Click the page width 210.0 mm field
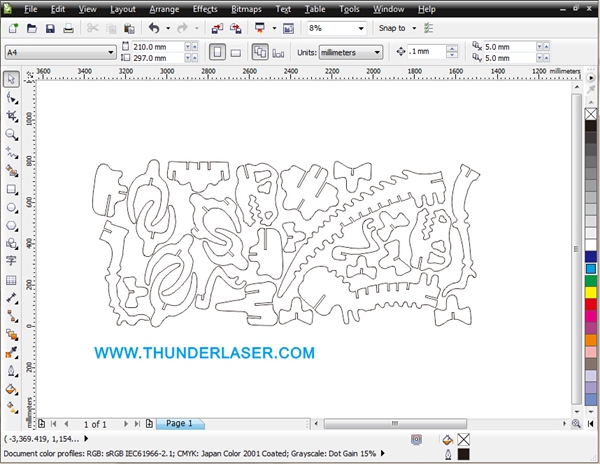This screenshot has width=600, height=464. point(157,47)
